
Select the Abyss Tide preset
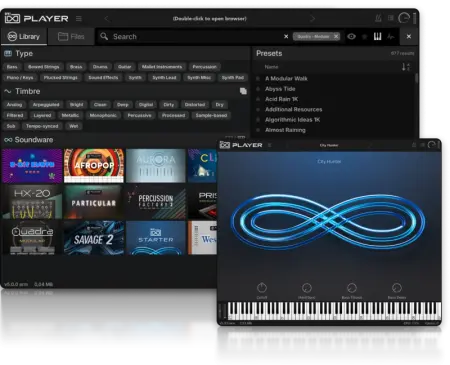(280, 89)
